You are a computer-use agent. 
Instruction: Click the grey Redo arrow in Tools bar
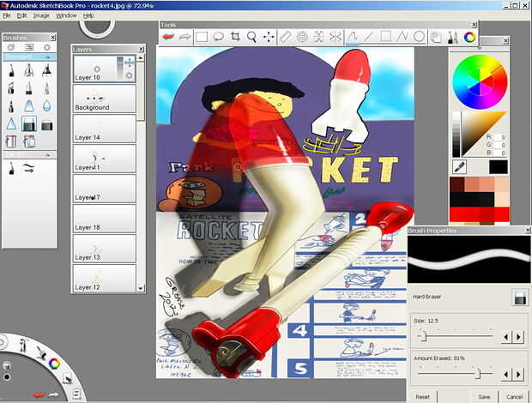tap(184, 37)
